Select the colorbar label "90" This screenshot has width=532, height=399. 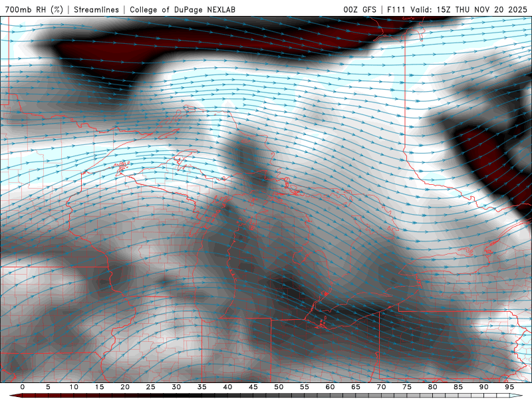[483, 387]
